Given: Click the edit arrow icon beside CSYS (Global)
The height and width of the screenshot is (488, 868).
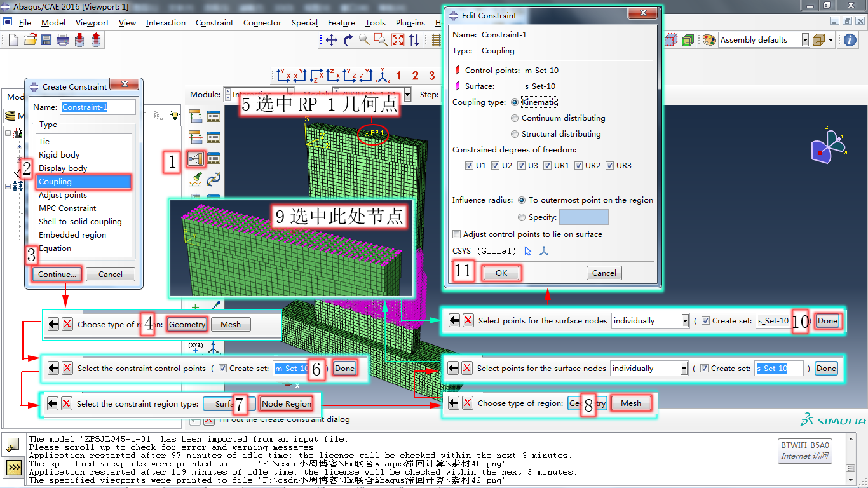Looking at the screenshot, I should (x=527, y=251).
